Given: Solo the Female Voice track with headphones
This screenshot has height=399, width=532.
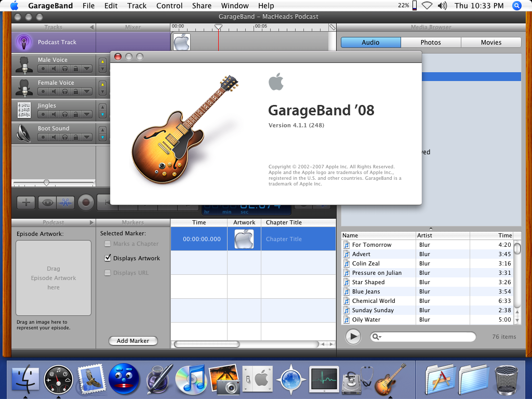Looking at the screenshot, I should click(x=64, y=91).
